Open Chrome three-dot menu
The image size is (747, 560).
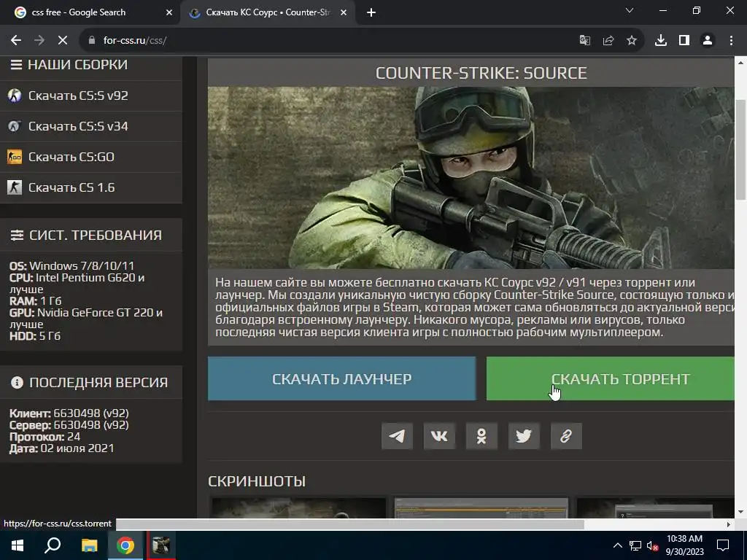pos(731,41)
